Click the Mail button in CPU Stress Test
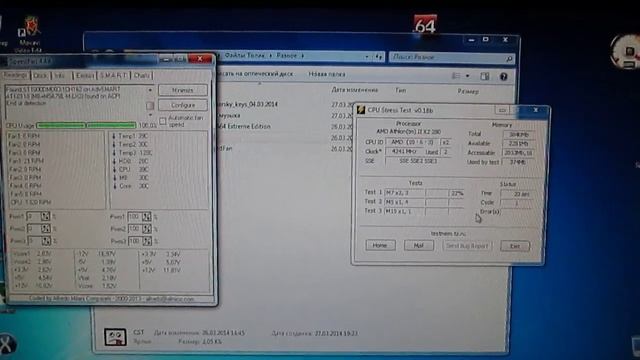Screen dimensions: 640x360 pos(418,246)
